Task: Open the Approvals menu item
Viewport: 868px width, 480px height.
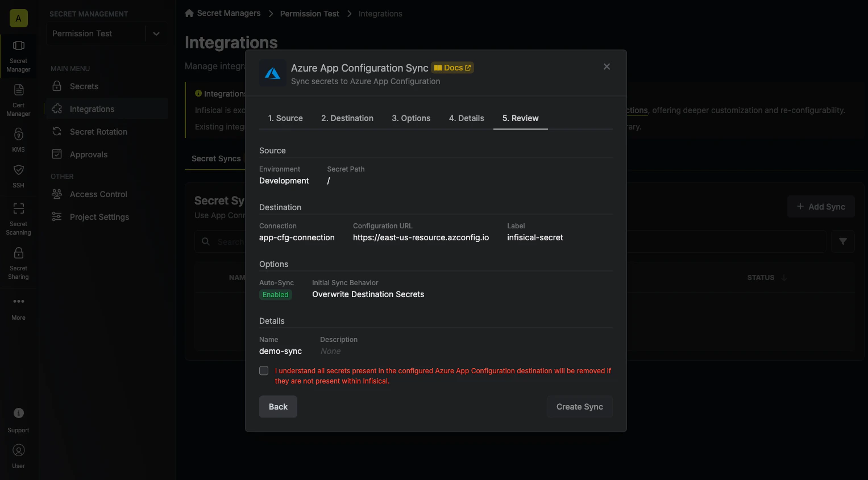Action: pyautogui.click(x=106, y=155)
